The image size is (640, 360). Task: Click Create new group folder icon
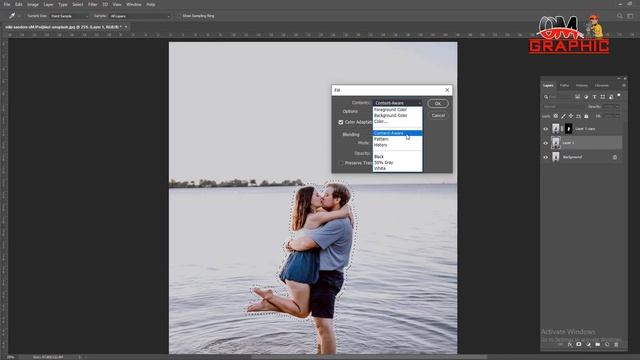click(598, 344)
